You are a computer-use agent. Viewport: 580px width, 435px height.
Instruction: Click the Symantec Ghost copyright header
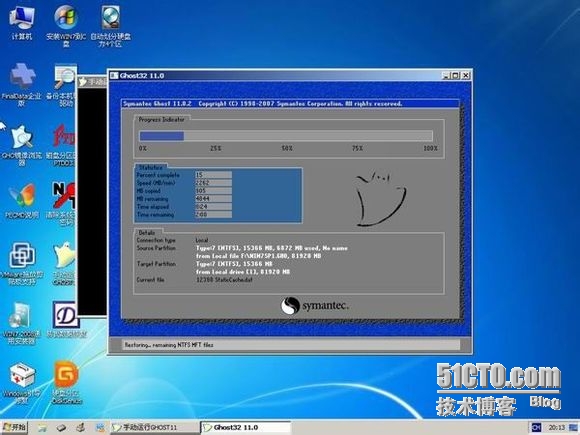click(263, 104)
